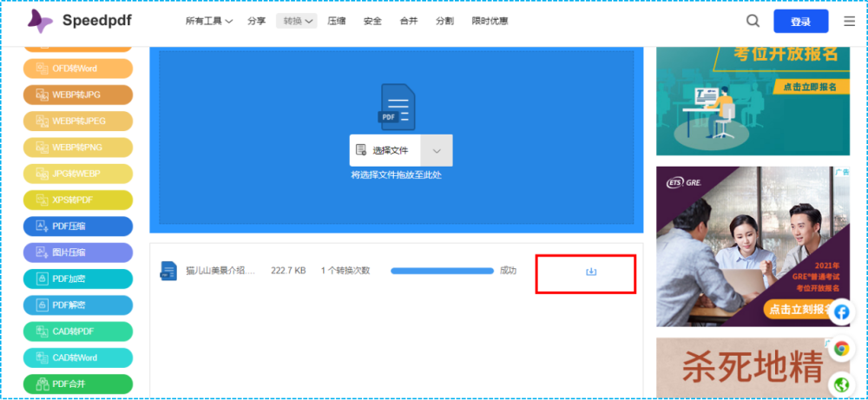Open the 安全 menu item
868x400 pixels.
click(x=372, y=21)
